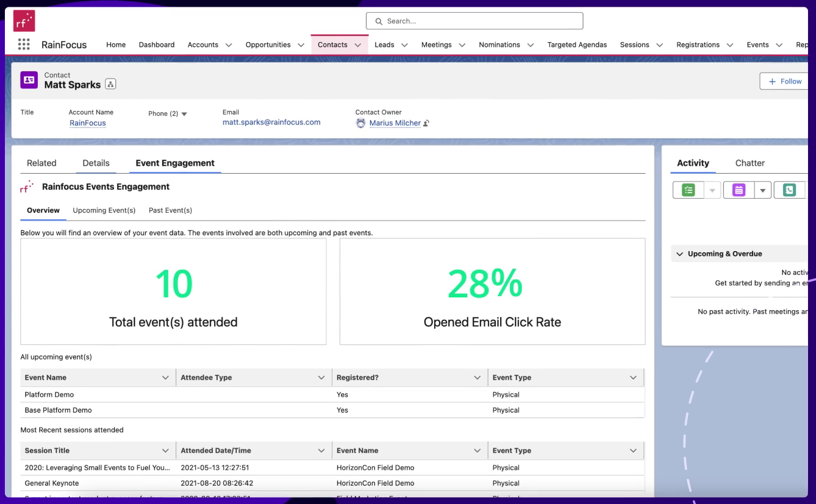Open the Targeted Agendas nav item
816x504 pixels.
[577, 44]
